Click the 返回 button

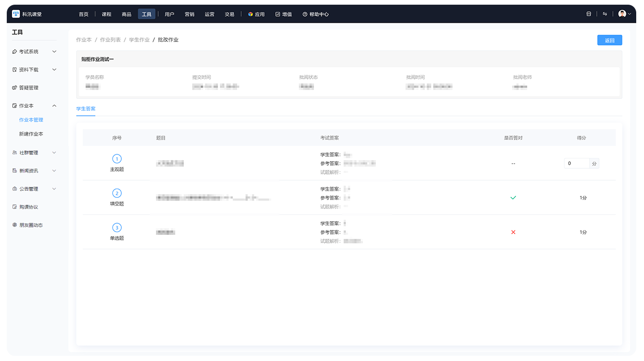(x=609, y=40)
